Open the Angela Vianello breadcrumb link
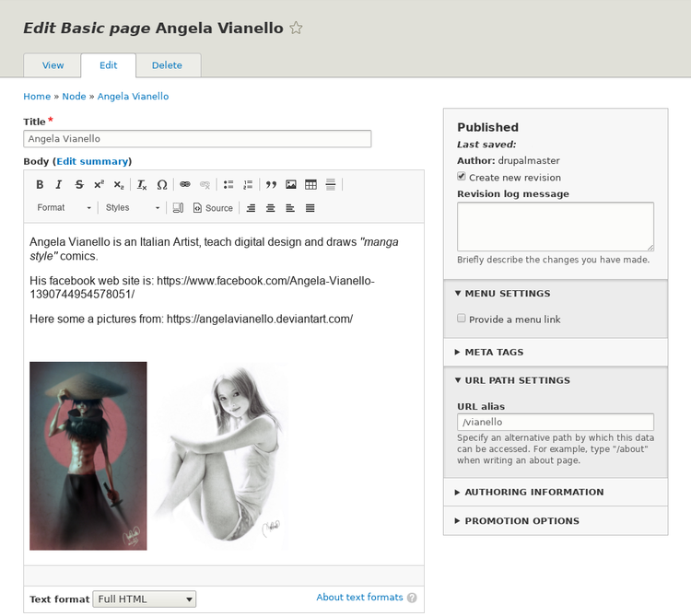Image resolution: width=691 pixels, height=616 pixels. point(133,96)
